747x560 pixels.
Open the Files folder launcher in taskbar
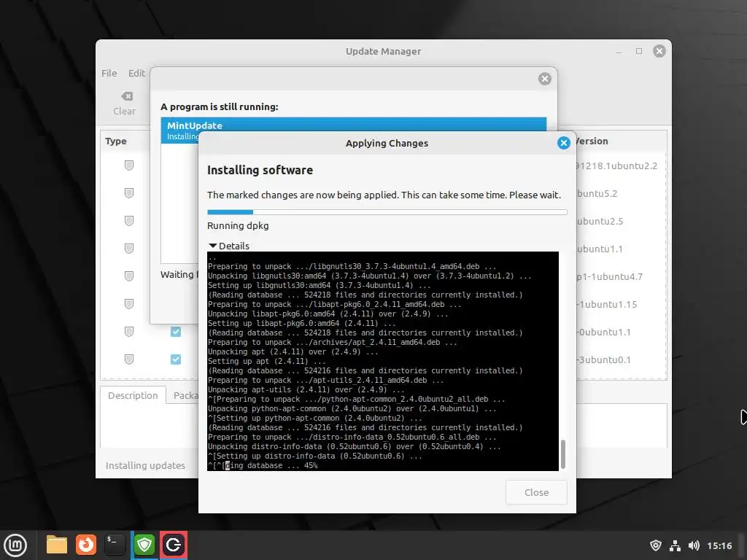click(x=57, y=545)
